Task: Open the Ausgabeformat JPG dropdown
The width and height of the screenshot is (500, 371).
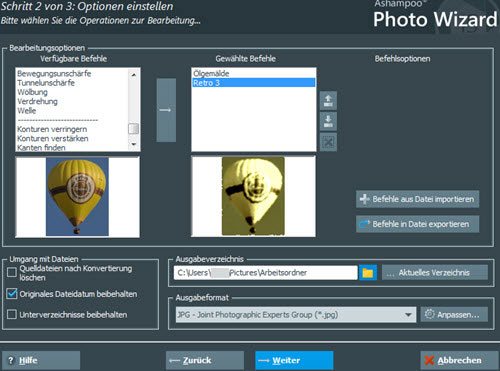Action: point(296,315)
